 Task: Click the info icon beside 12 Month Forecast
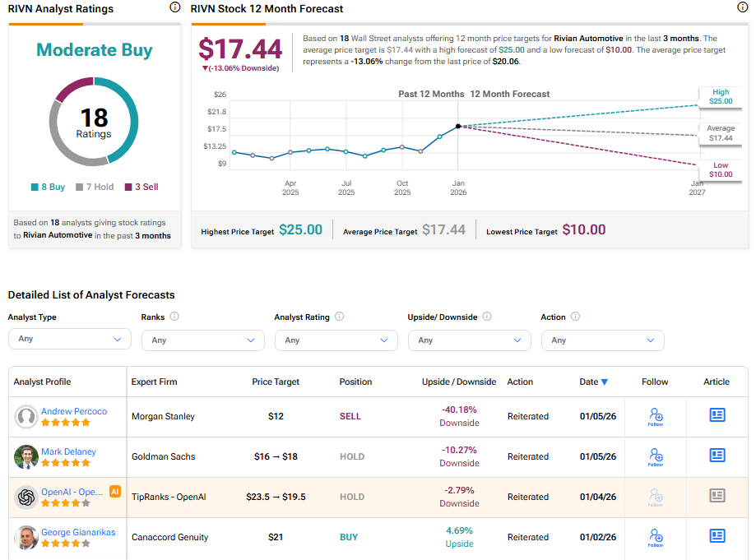743,7
